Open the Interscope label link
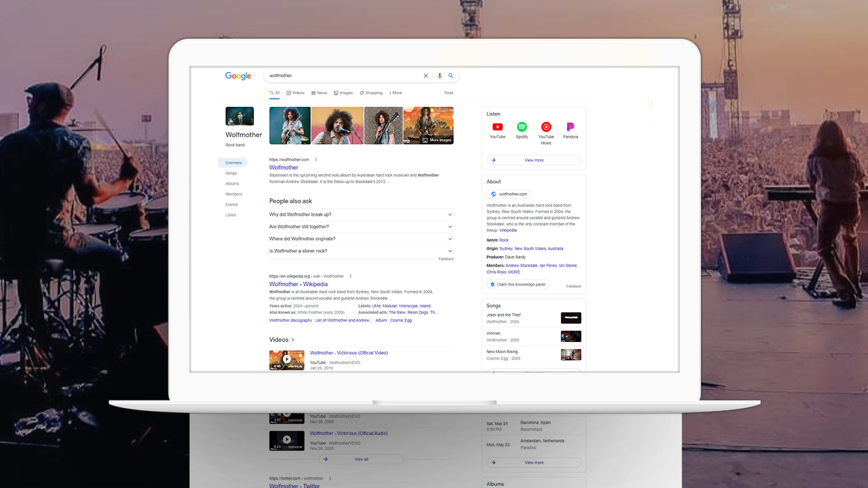 click(x=409, y=306)
